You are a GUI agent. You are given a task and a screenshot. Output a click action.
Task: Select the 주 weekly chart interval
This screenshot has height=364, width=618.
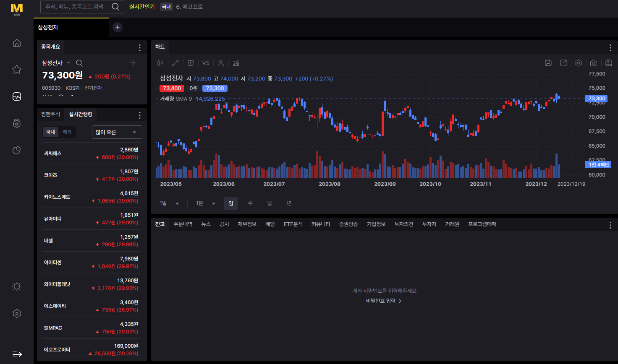[250, 203]
